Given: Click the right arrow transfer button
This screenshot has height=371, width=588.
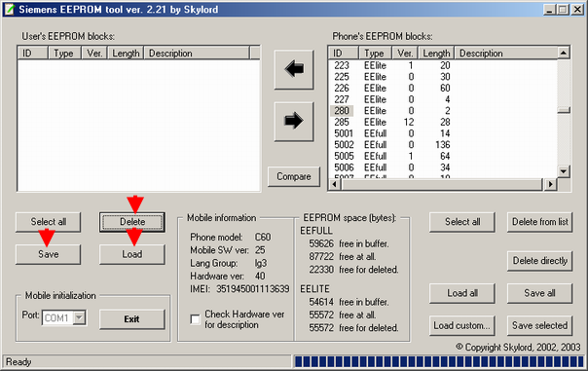Looking at the screenshot, I should pos(294,121).
